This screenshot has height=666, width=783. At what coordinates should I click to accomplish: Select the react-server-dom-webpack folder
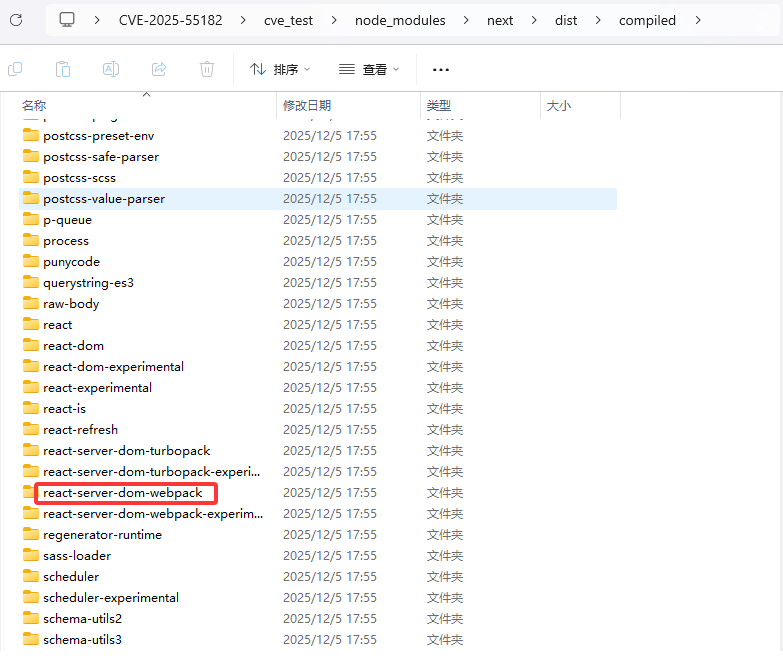click(x=122, y=493)
